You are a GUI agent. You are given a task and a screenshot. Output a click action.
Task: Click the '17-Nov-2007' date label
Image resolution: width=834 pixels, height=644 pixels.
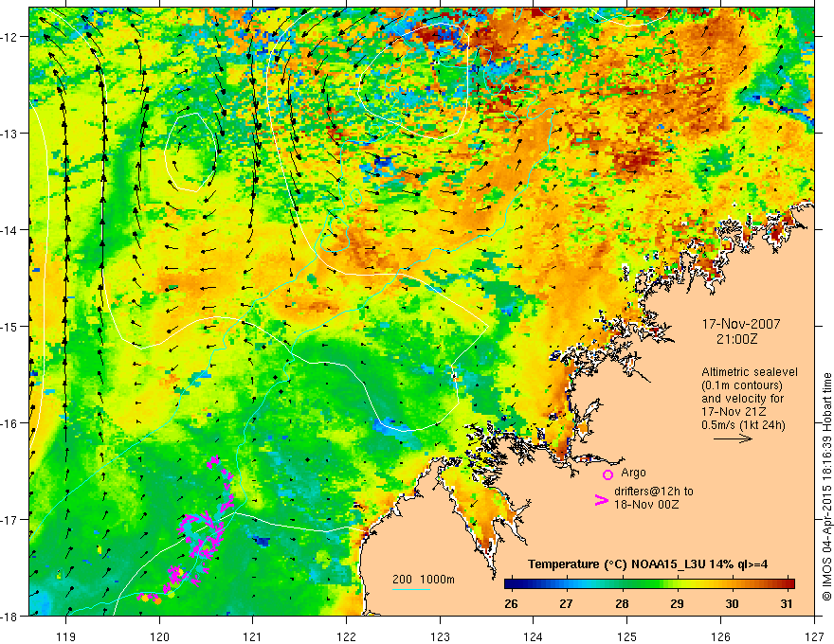[741, 324]
